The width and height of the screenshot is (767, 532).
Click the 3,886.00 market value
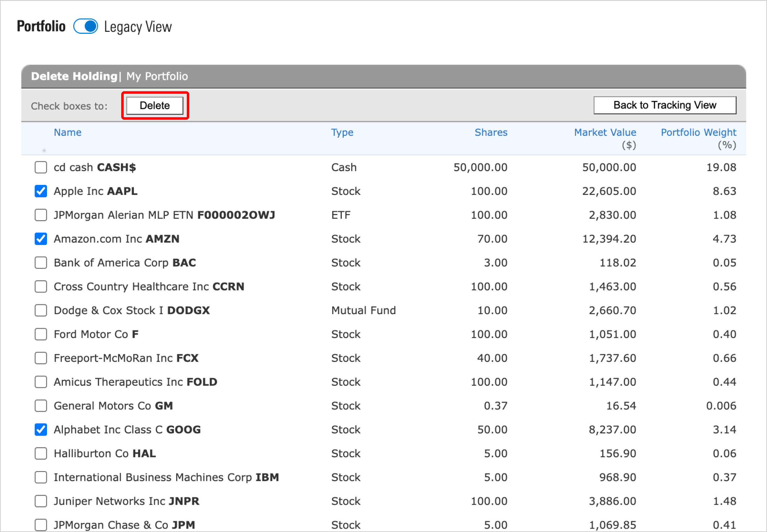point(612,501)
